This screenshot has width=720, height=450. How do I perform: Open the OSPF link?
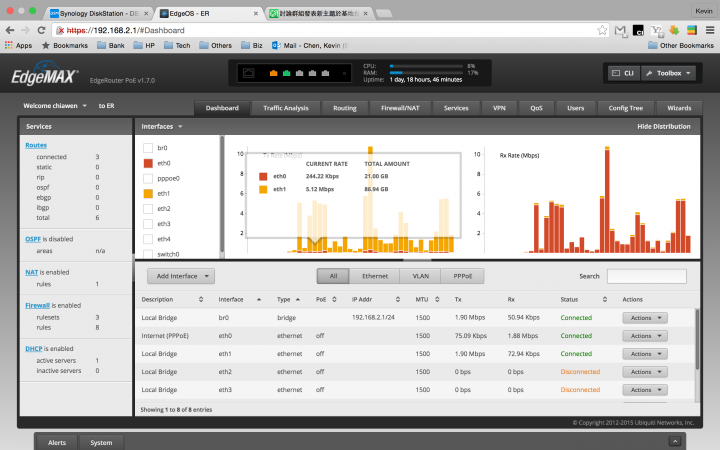pos(33,239)
